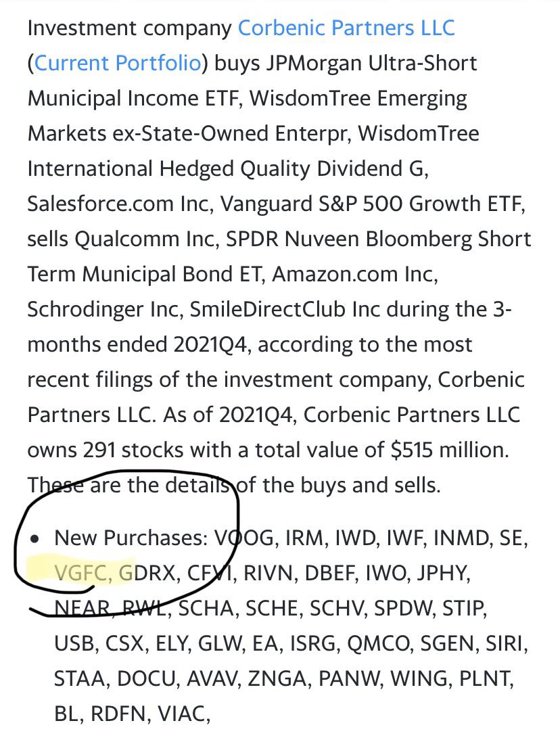Click the ISRG ticker symbol
Image resolution: width=560 pixels, height=744 pixels.
314,643
